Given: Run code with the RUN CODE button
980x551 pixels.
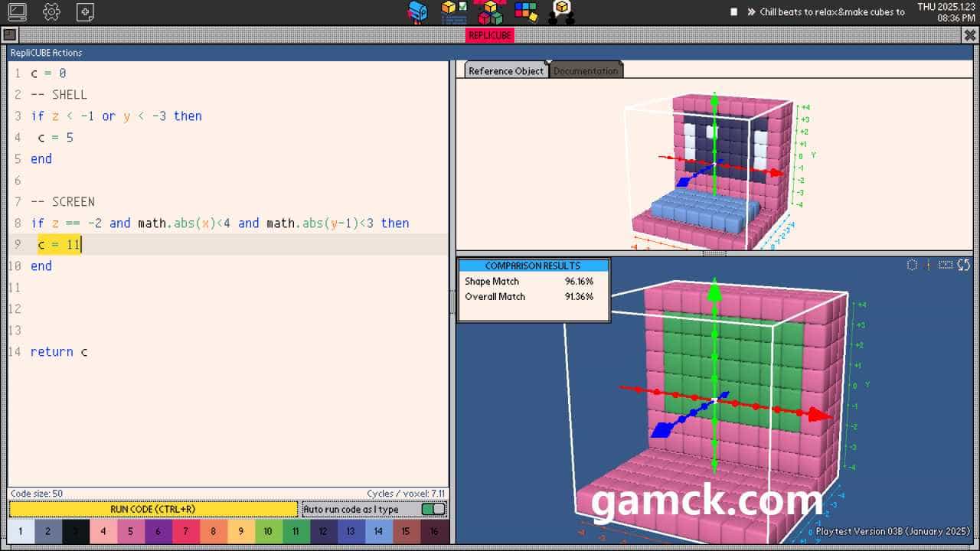Looking at the screenshot, I should [153, 509].
